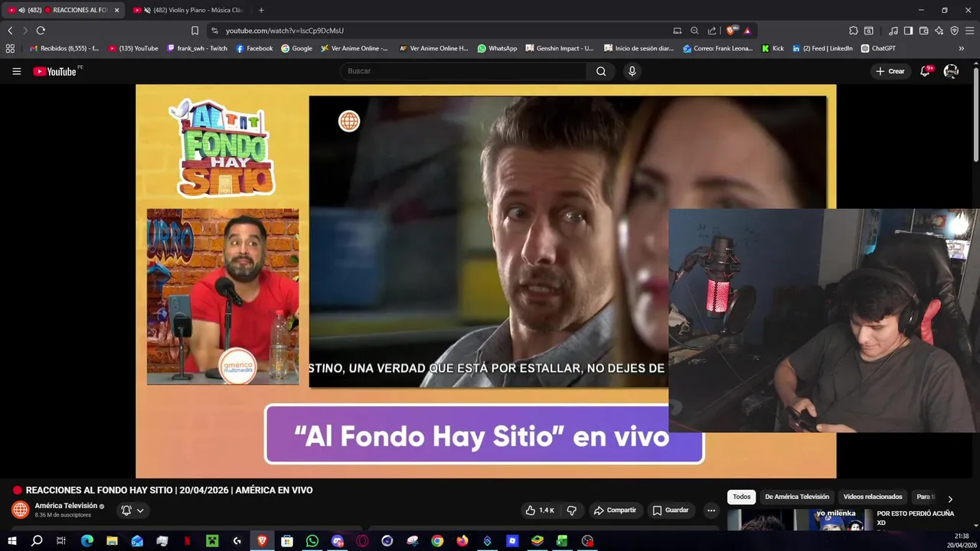Image resolution: width=980 pixels, height=551 pixels.
Task: Open browser main menu hamburger
Action: pos(970,31)
